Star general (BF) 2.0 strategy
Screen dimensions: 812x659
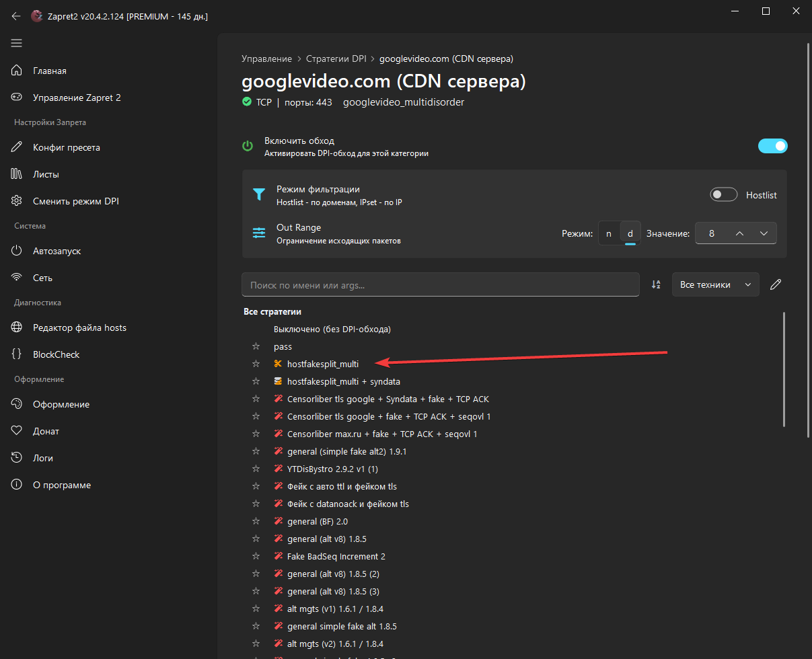tap(256, 521)
